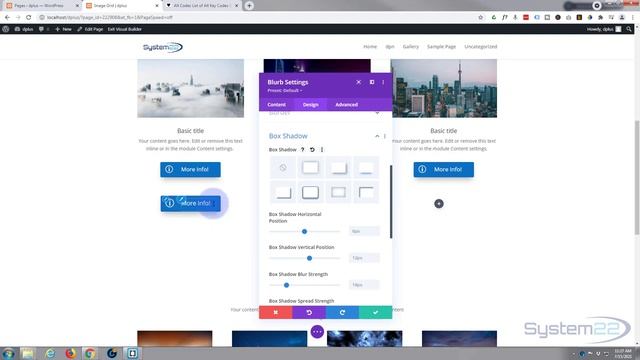The height and width of the screenshot is (360, 640).
Task: Open Box Shadow section three-dot menu
Action: click(384, 136)
